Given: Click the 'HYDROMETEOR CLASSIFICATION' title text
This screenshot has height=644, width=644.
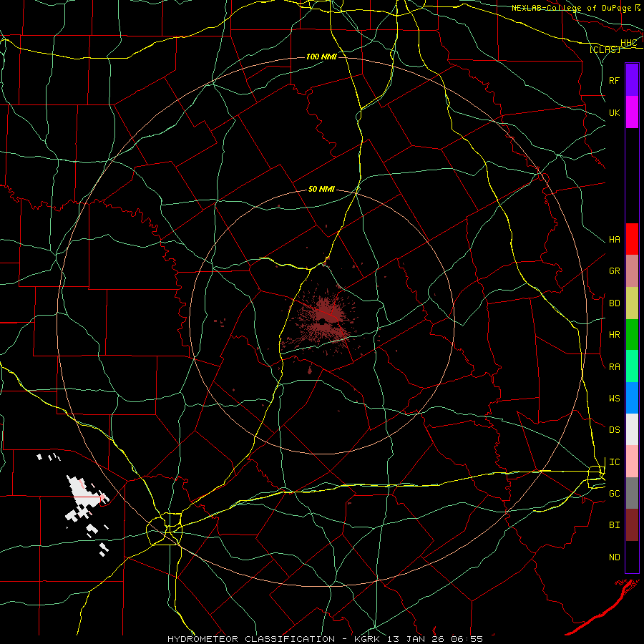Looking at the screenshot, I should point(251,639).
